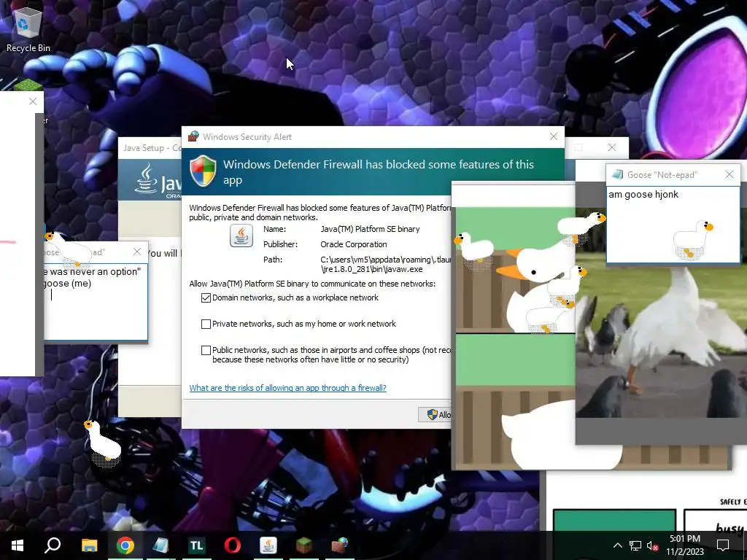This screenshot has width=747, height=560.
Task: Click the muted volume tray icon
Action: (653, 545)
